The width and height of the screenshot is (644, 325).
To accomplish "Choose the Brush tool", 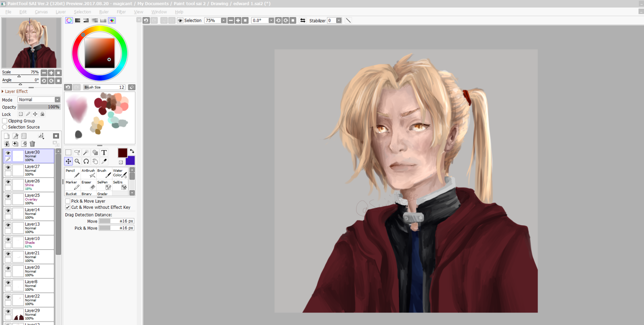I will point(104,173).
